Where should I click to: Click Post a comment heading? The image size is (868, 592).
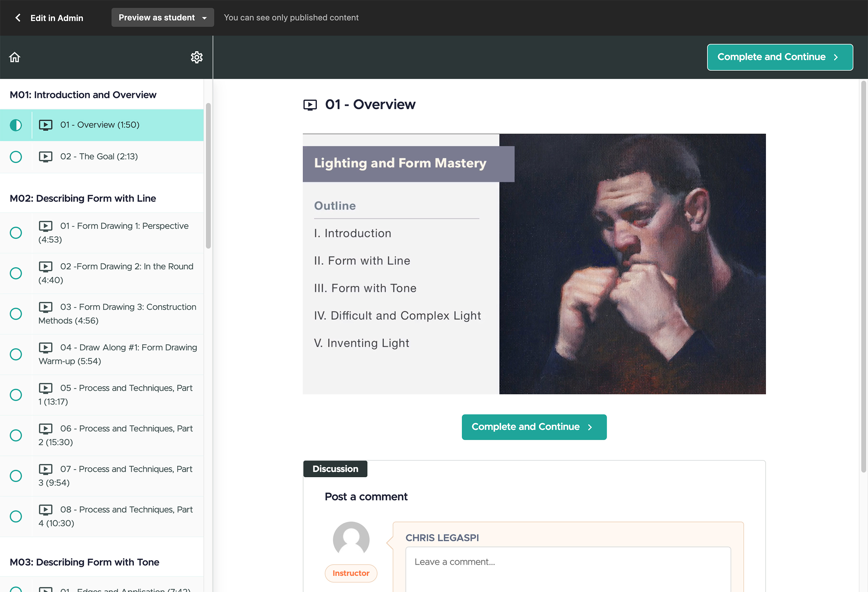[366, 497]
